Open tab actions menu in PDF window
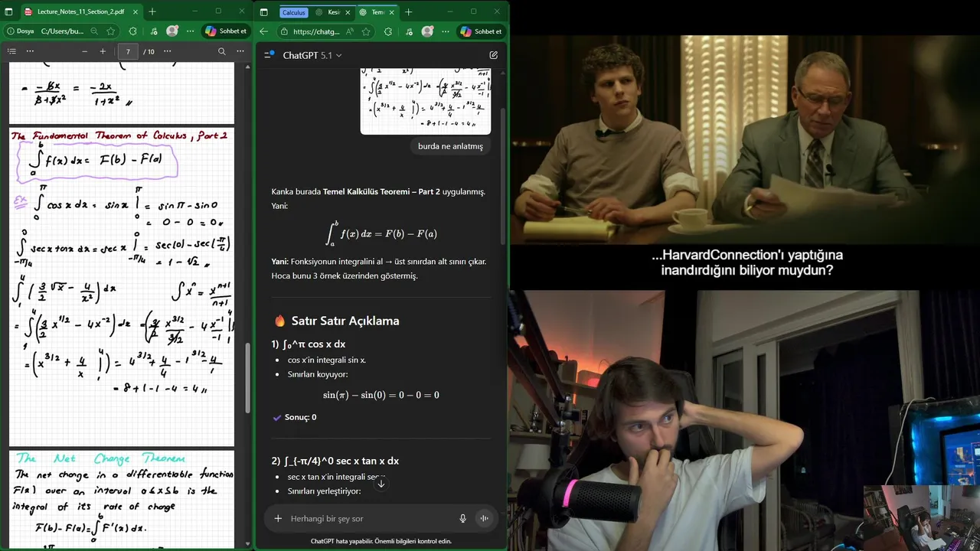 9,11
